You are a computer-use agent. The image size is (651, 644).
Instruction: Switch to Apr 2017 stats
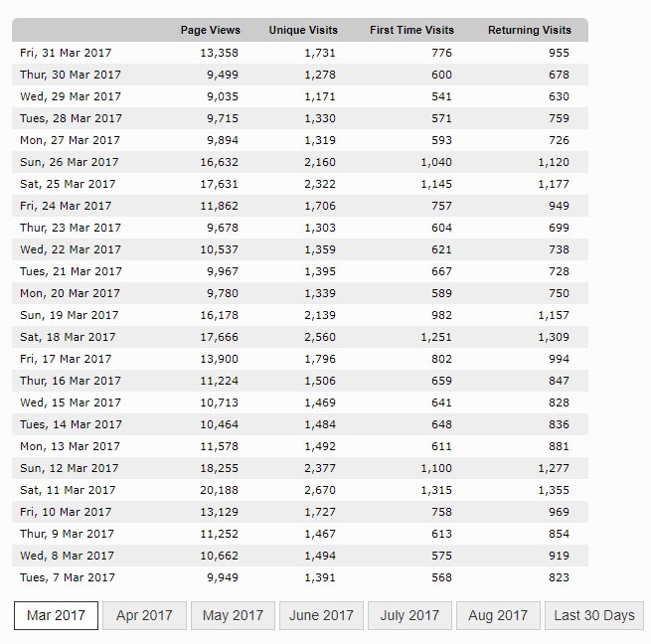tap(144, 615)
